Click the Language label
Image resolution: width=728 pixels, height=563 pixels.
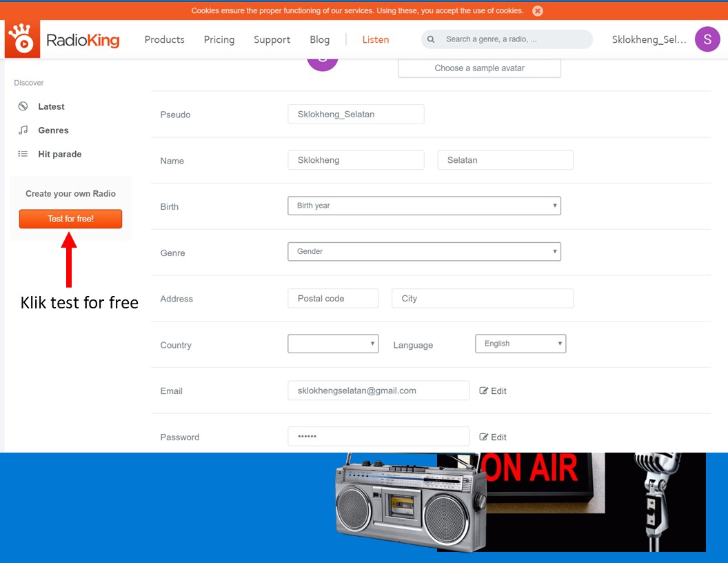point(413,345)
